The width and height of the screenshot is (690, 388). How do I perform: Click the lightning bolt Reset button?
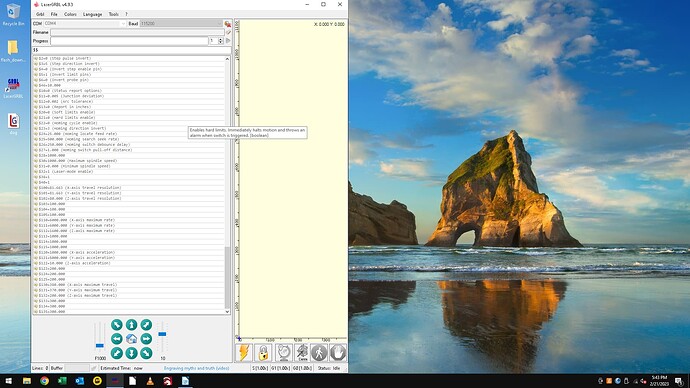tap(243, 353)
